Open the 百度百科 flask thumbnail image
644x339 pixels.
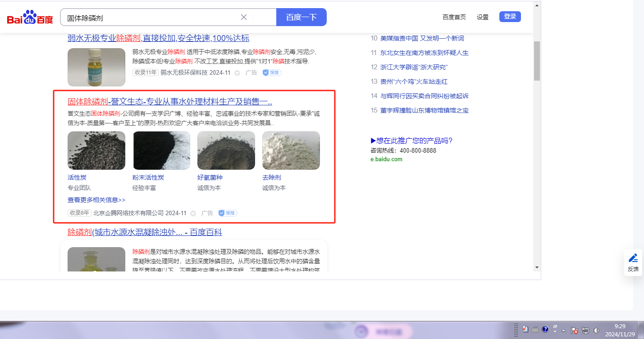(96, 259)
